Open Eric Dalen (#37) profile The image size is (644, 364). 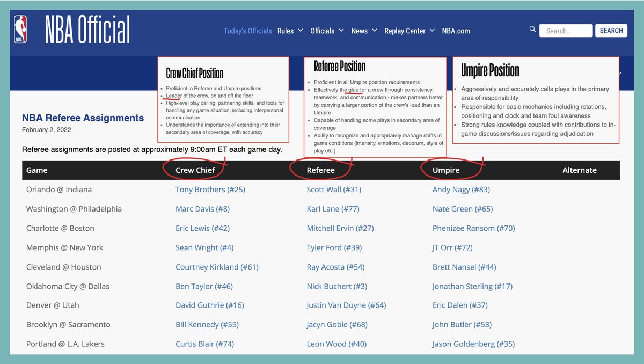[x=460, y=305]
